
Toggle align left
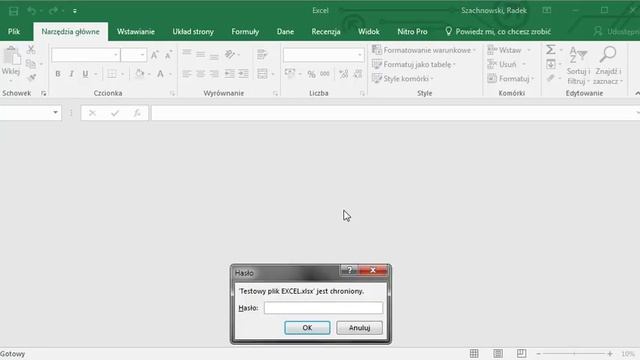tap(187, 74)
